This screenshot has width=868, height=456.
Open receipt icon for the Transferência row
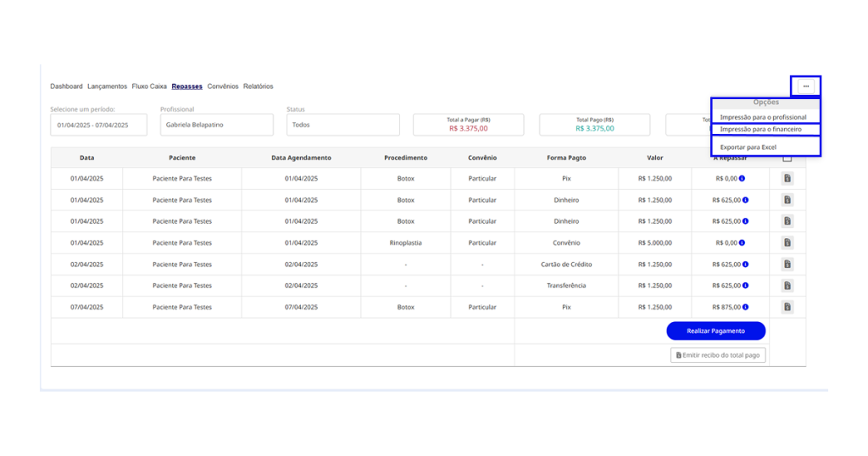click(x=787, y=286)
